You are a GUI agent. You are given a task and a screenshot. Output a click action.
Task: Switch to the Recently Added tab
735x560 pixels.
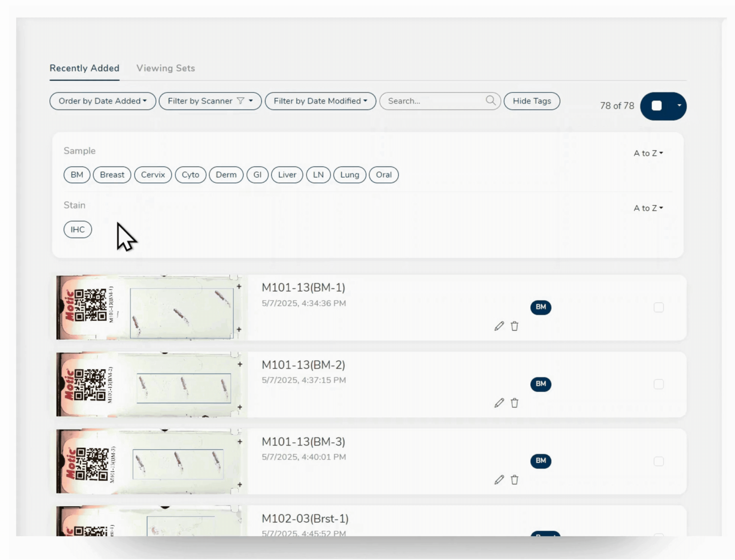pos(84,68)
